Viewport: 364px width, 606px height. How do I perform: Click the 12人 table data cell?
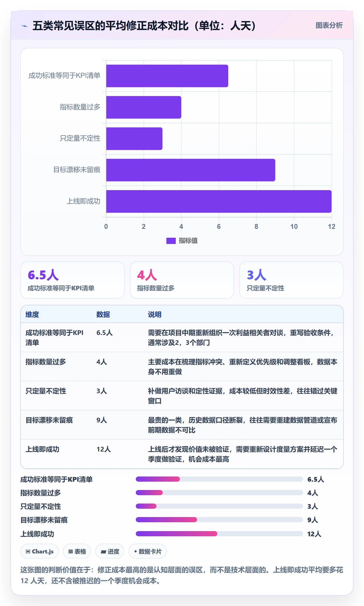coord(104,449)
